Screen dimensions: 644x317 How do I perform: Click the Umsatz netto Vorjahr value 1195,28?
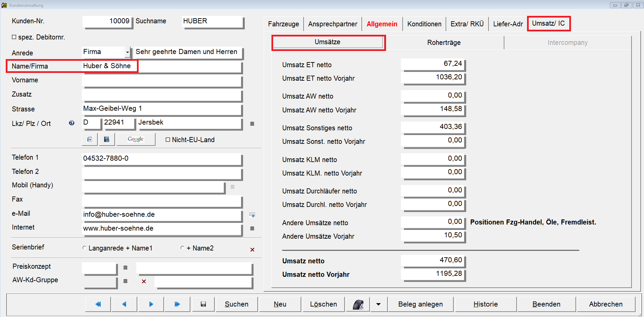pyautogui.click(x=433, y=274)
